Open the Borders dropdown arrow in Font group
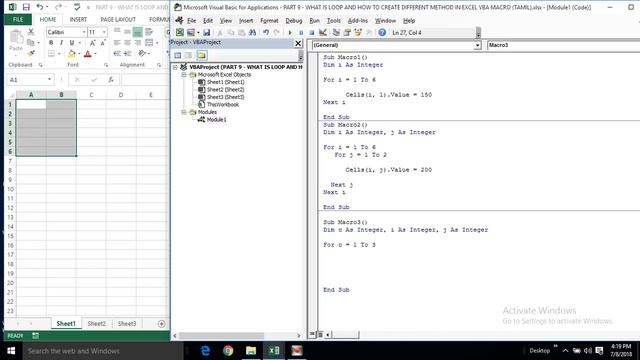Screen dimensions: 640x360 59,53
